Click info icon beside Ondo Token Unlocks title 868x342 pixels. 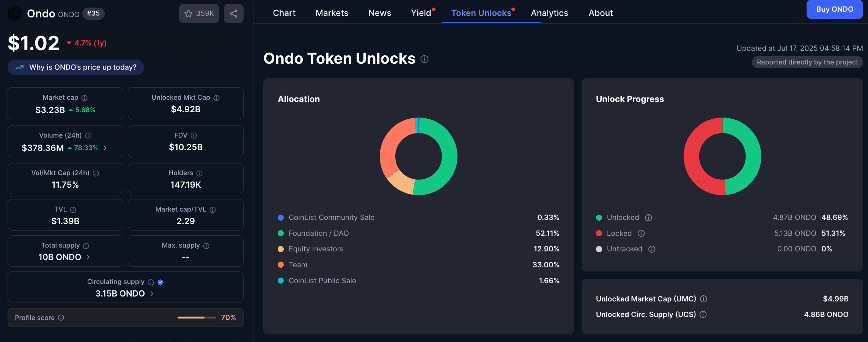[425, 59]
